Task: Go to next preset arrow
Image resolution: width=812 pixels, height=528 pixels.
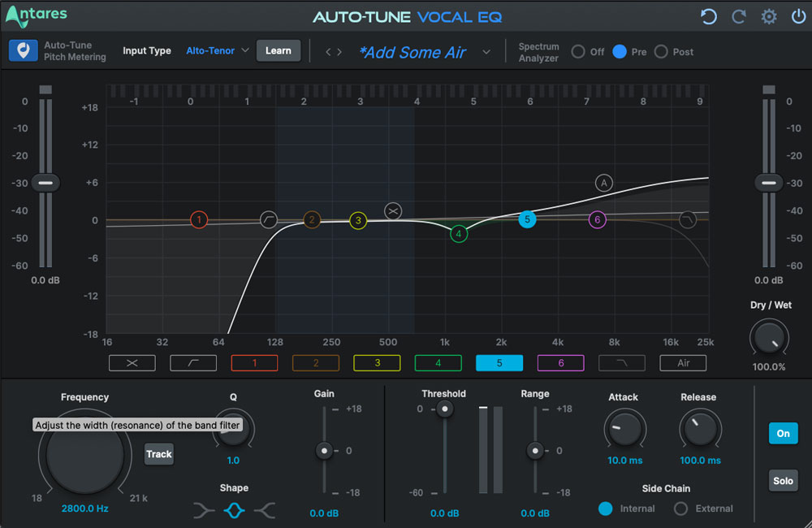Action: 339,52
